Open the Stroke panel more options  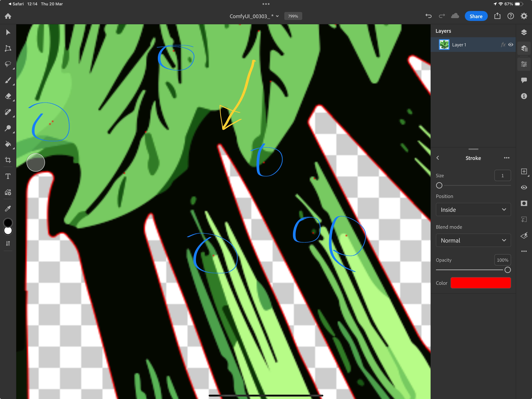(507, 158)
